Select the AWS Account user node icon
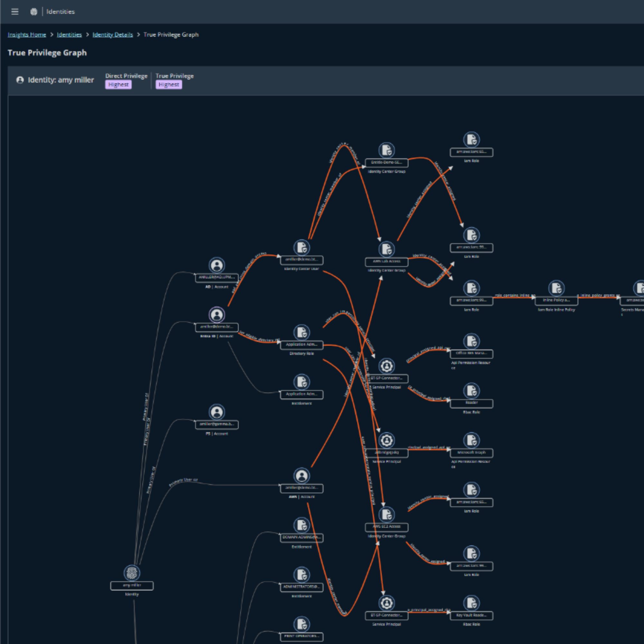The width and height of the screenshot is (644, 644). point(302,476)
